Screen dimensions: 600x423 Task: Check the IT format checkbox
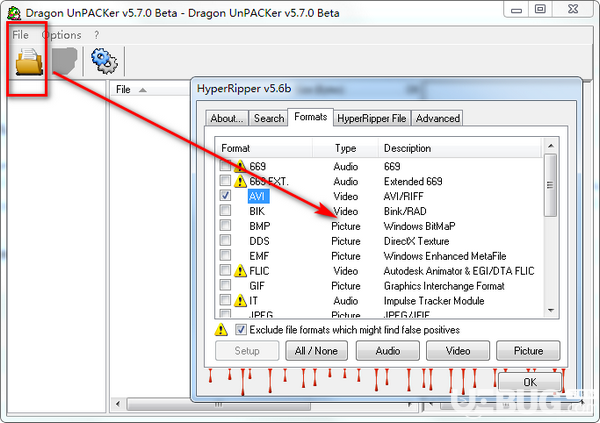click(x=225, y=300)
